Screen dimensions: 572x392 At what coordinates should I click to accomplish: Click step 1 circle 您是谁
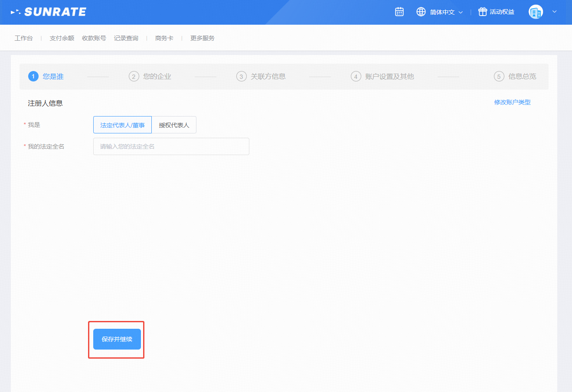pos(33,77)
